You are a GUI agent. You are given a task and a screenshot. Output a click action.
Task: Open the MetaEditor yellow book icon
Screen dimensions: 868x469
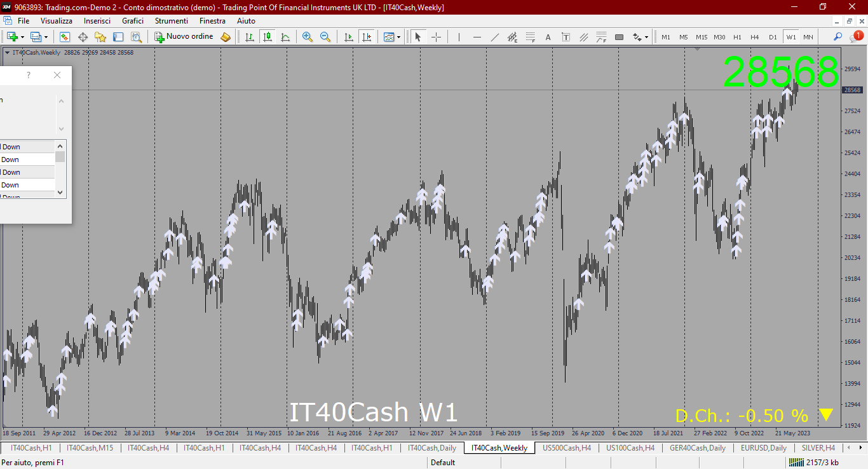pos(226,37)
